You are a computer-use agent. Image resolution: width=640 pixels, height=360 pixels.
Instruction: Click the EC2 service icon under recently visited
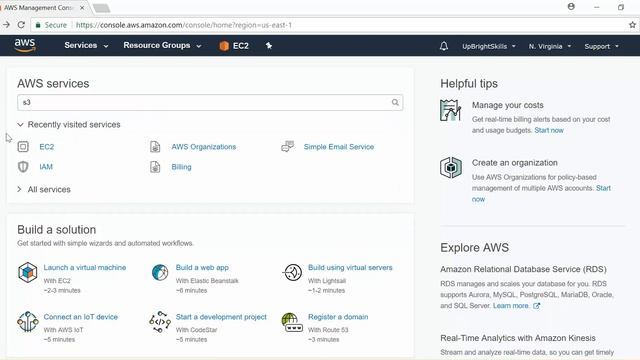pos(23,147)
